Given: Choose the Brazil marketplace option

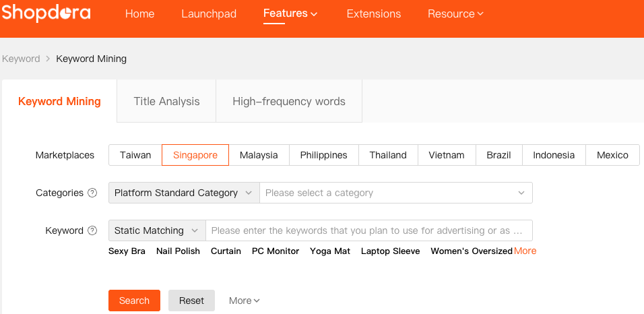Looking at the screenshot, I should (x=498, y=155).
